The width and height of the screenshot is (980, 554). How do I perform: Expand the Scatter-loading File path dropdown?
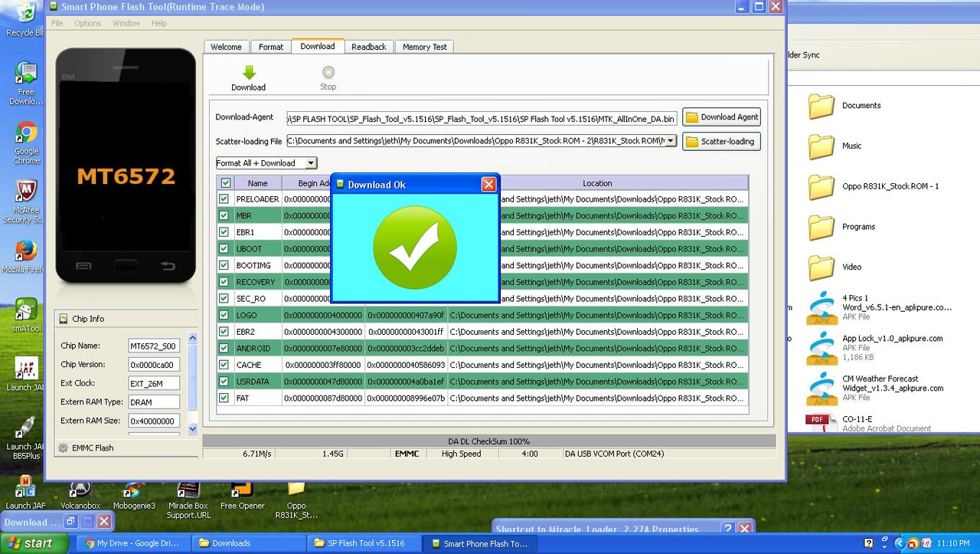(671, 141)
